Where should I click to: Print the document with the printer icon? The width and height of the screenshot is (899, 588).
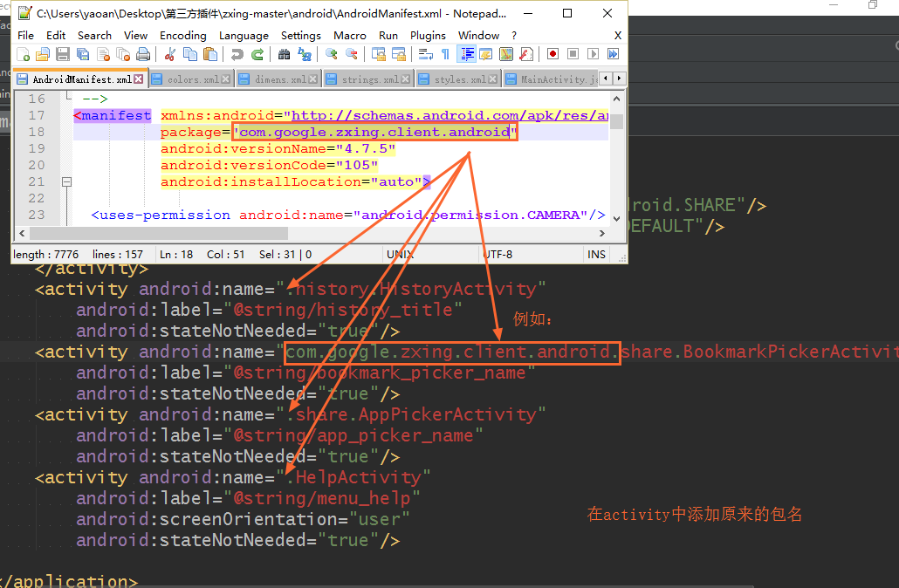[143, 54]
